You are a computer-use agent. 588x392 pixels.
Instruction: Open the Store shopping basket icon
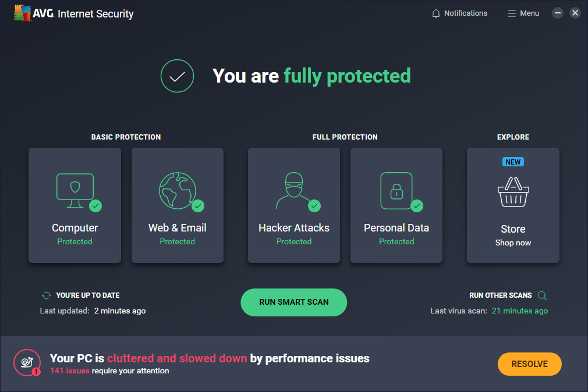(512, 192)
